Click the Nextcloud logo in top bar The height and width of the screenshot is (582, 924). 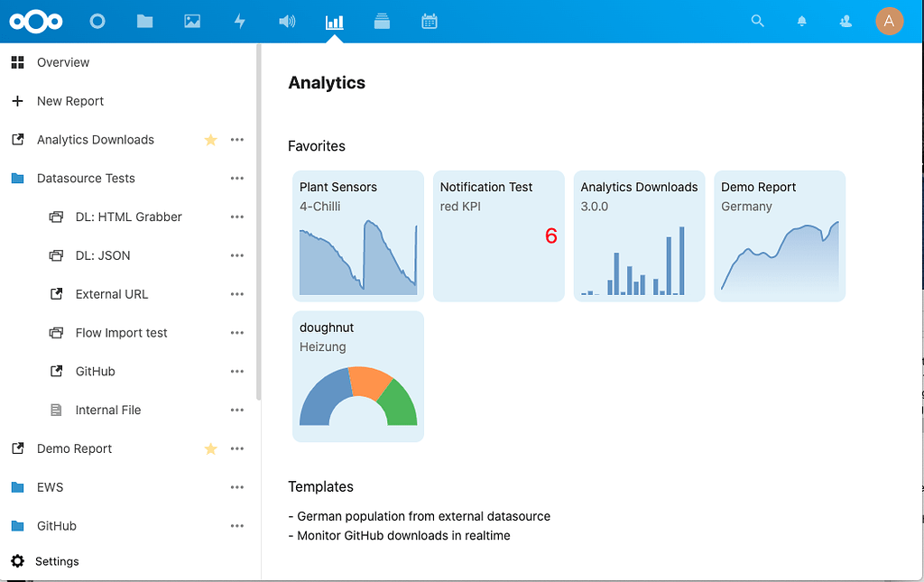click(35, 21)
